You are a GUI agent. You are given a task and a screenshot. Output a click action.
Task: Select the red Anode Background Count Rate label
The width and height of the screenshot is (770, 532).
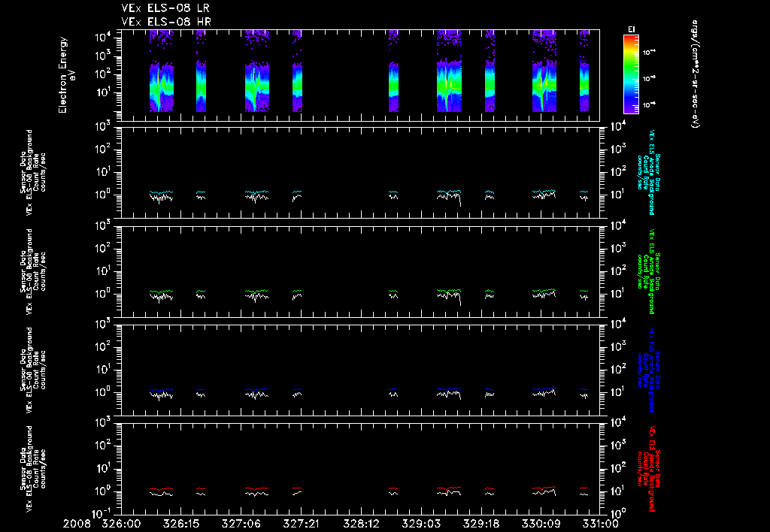649,469
